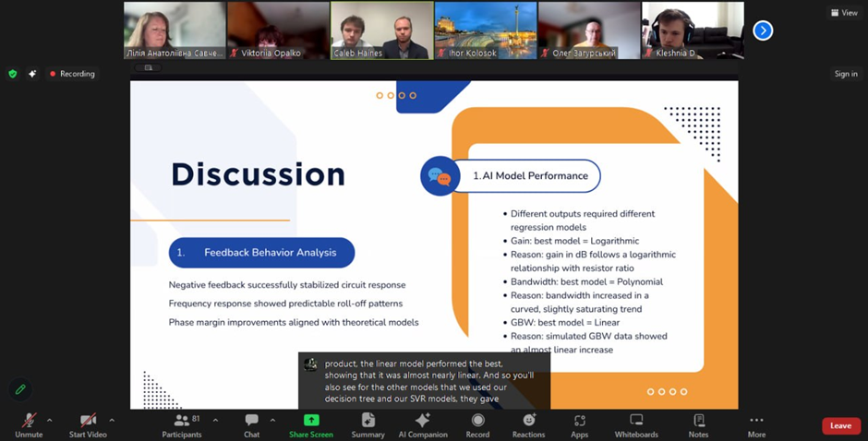Open the Chat panel
The image size is (868, 441).
click(251, 423)
